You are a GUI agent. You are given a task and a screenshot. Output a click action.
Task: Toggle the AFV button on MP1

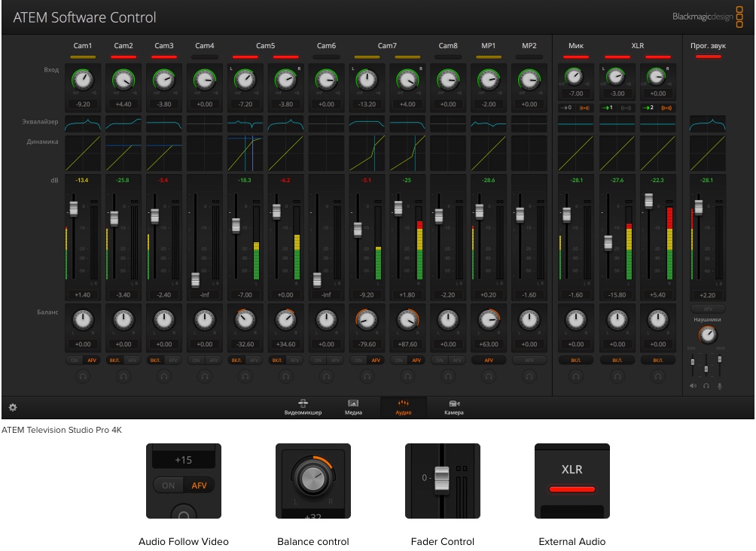tap(489, 361)
